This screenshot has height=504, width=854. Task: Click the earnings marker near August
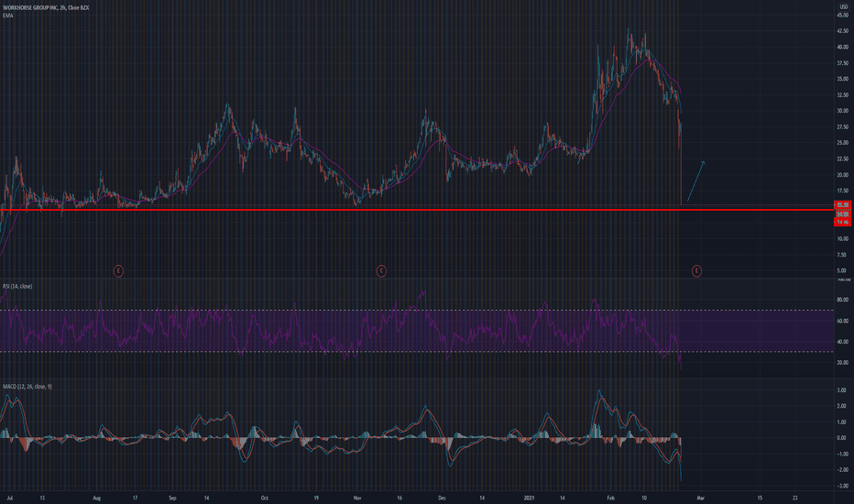[x=118, y=271]
